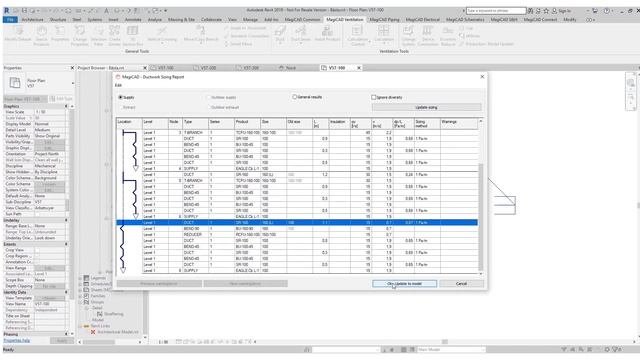Collapse the Extents section in Properties

(x=66, y=244)
